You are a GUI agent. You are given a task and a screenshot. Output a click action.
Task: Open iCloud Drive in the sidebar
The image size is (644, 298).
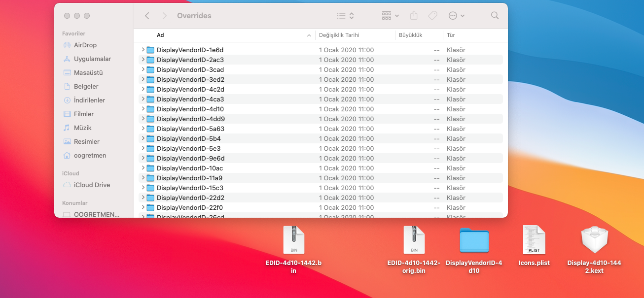92,185
